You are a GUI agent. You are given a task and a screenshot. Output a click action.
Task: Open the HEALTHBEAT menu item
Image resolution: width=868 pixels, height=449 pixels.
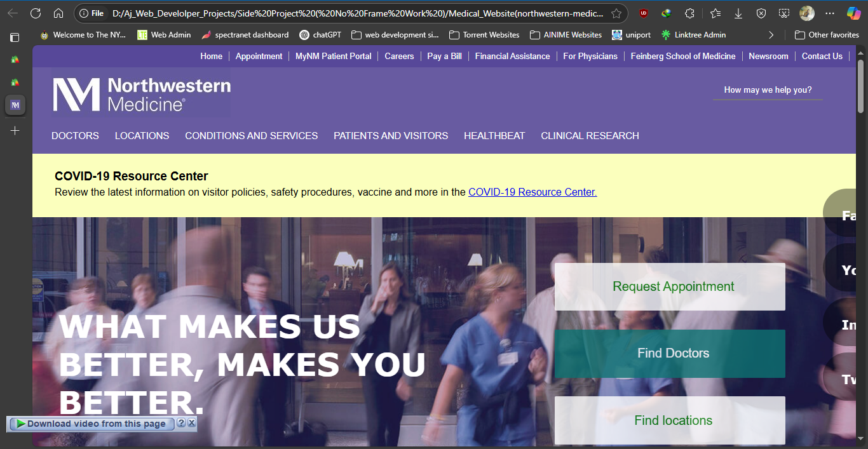click(x=494, y=135)
